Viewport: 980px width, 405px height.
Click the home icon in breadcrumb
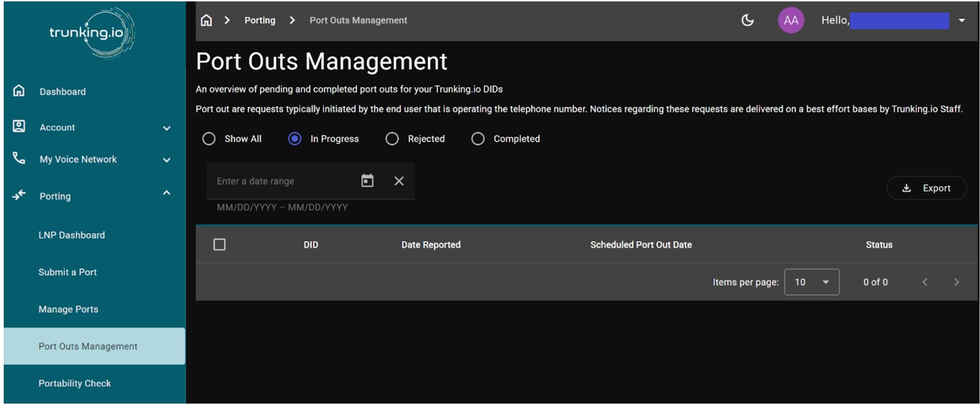[x=206, y=21]
